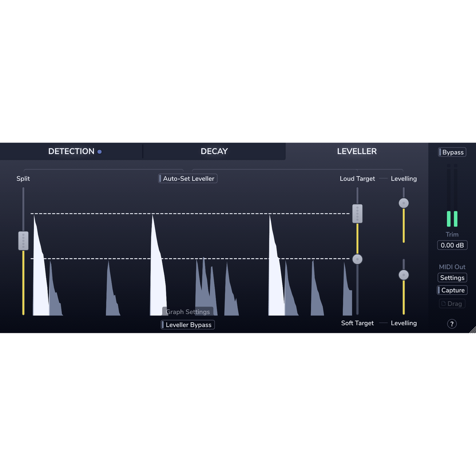Click the Split slider handle

coord(23,241)
